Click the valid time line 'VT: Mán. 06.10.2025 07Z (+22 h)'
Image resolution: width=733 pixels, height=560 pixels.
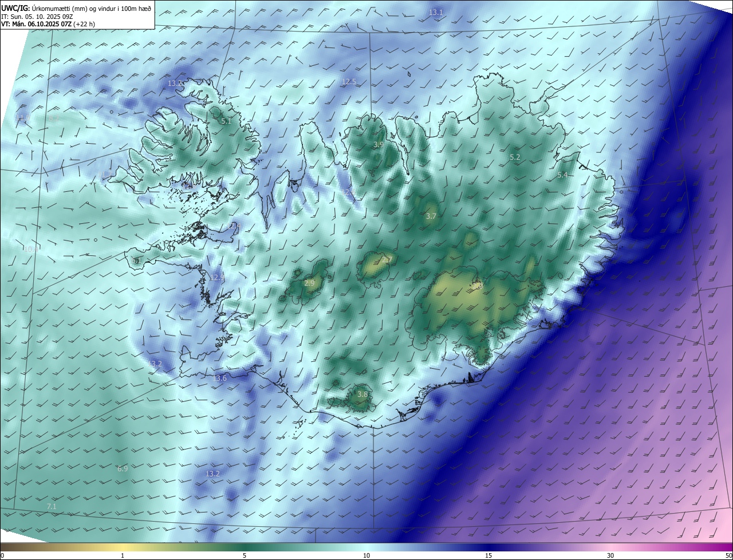click(48, 25)
